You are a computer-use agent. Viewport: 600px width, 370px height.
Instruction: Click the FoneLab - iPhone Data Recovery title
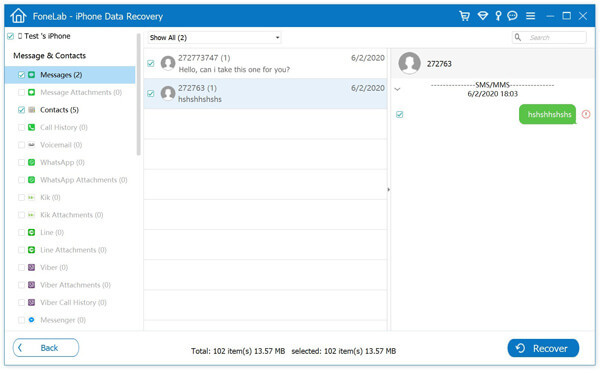(x=98, y=16)
